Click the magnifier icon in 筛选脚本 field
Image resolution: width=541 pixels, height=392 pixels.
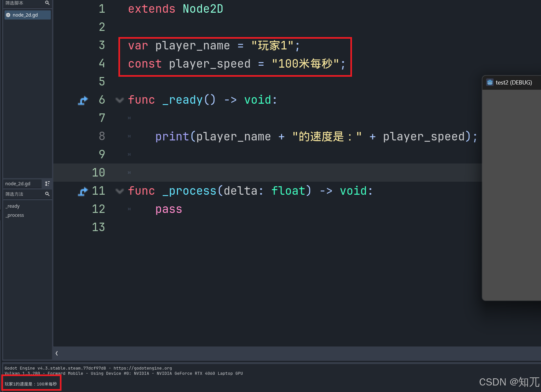pyautogui.click(x=47, y=3)
